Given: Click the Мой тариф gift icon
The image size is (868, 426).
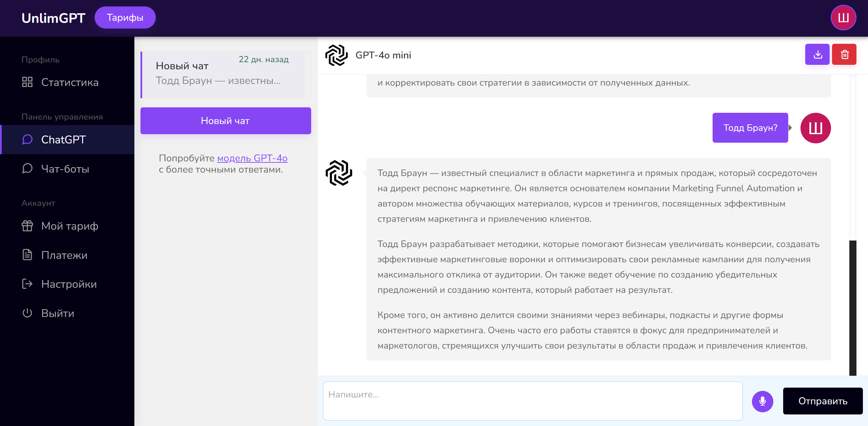Looking at the screenshot, I should tap(27, 226).
